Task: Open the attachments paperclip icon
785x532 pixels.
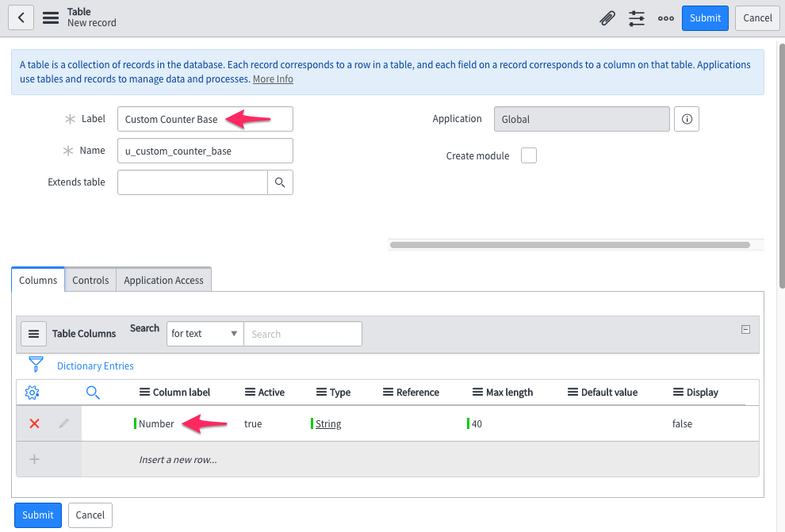Action: (607, 17)
